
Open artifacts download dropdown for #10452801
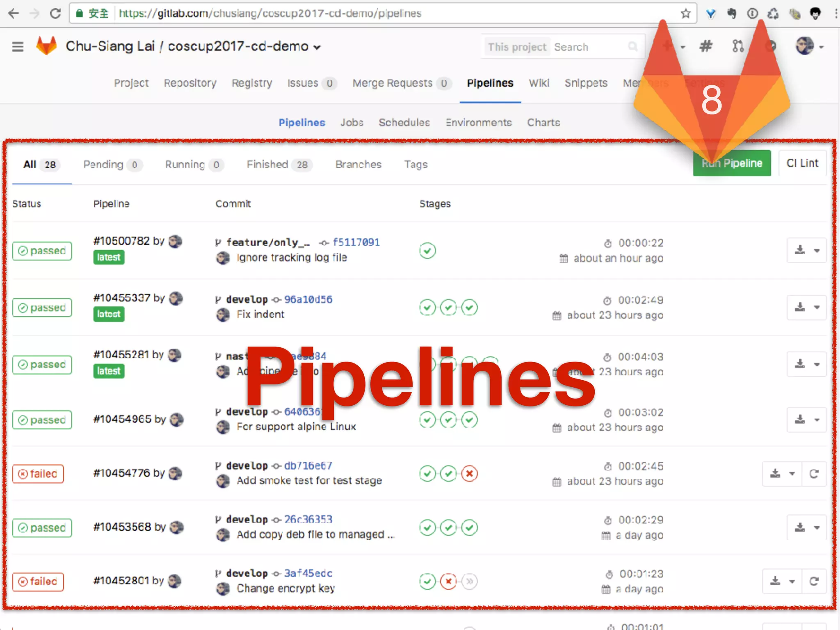click(782, 581)
